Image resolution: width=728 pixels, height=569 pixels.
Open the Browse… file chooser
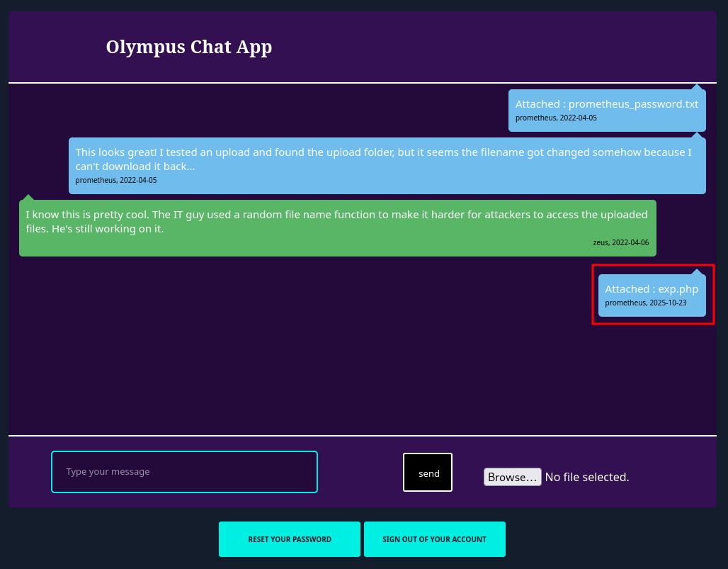tap(513, 477)
